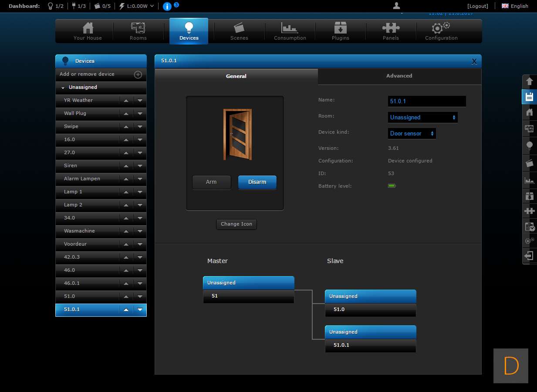537x392 pixels.
Task: Switch to the Advanced tab
Action: (399, 76)
